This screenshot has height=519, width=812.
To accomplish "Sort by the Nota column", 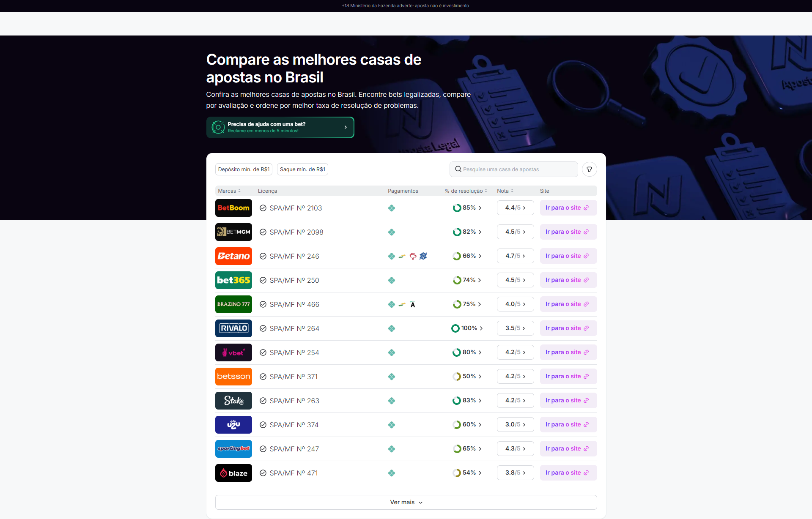I will click(505, 191).
